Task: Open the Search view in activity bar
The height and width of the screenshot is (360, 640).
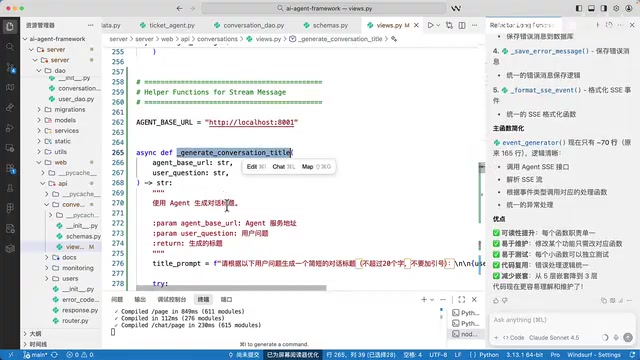Action: 10,47
